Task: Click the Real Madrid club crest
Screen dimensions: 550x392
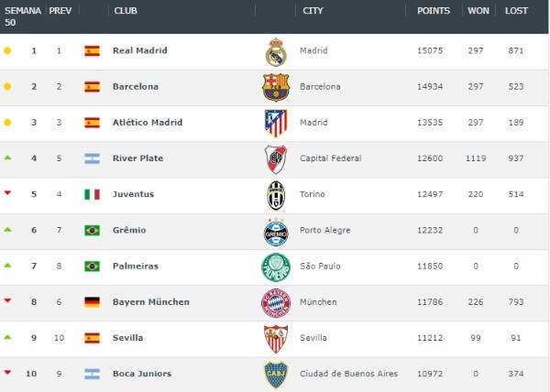Action: (x=276, y=51)
